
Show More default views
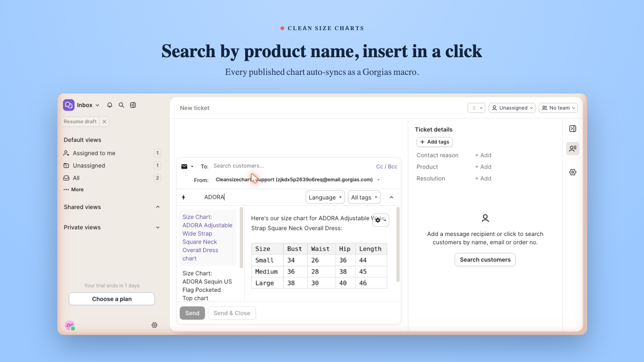74,190
